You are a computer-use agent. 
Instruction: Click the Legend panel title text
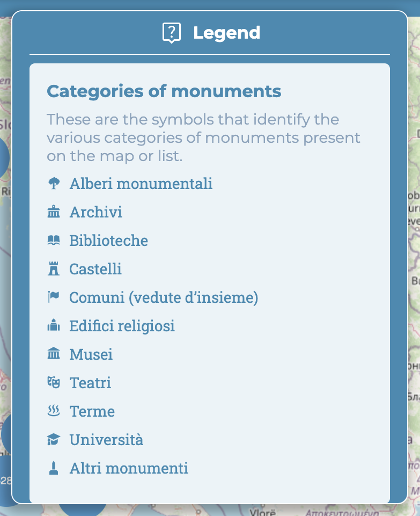(x=227, y=33)
